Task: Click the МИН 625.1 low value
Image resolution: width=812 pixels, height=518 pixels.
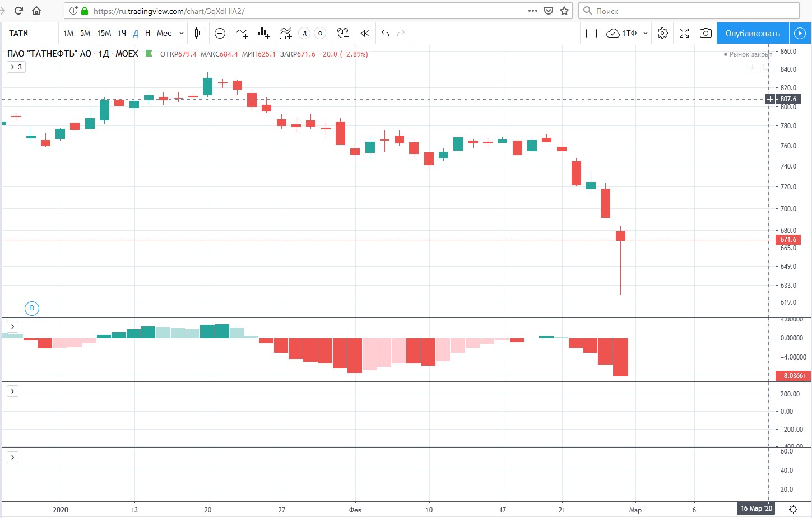Action: (x=259, y=54)
